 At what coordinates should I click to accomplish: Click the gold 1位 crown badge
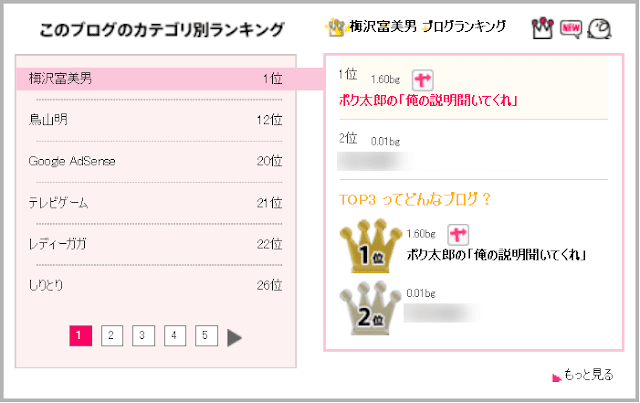pyautogui.click(x=370, y=246)
